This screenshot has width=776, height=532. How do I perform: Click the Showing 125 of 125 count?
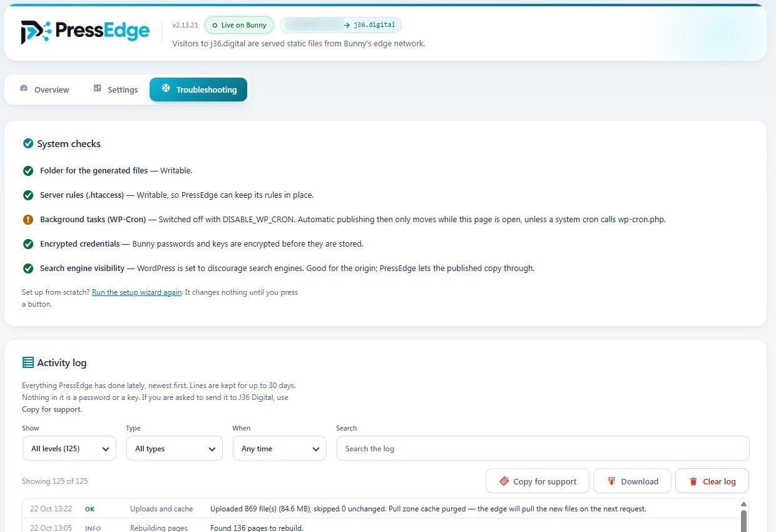[55, 481]
